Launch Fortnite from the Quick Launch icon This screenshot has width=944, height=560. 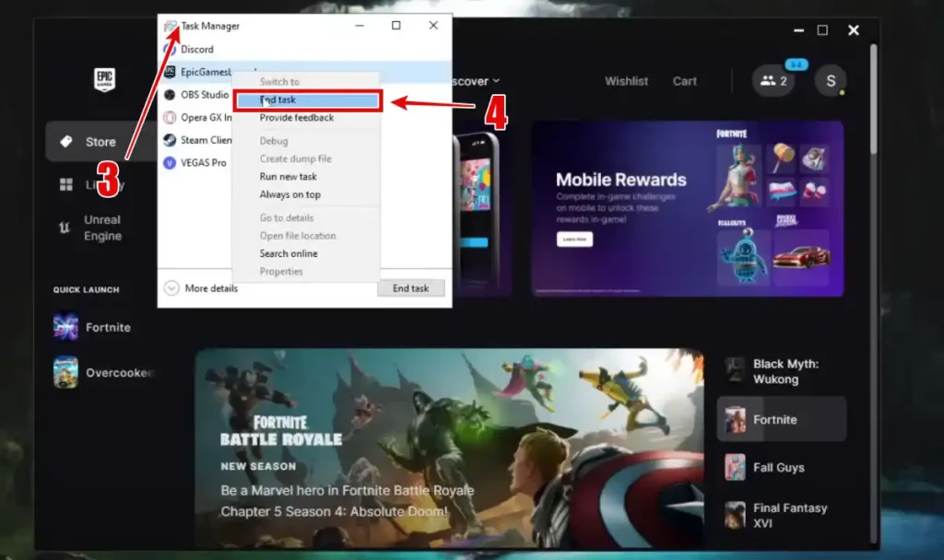point(65,327)
